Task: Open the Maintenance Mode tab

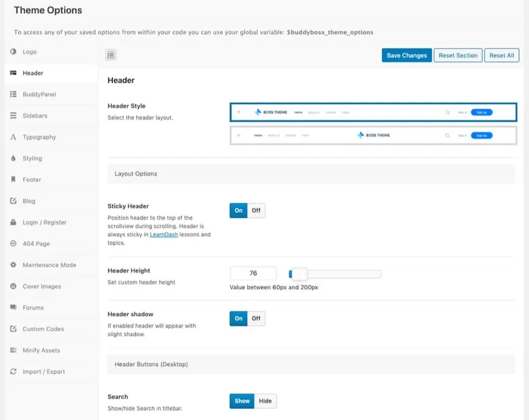Action: [52, 265]
